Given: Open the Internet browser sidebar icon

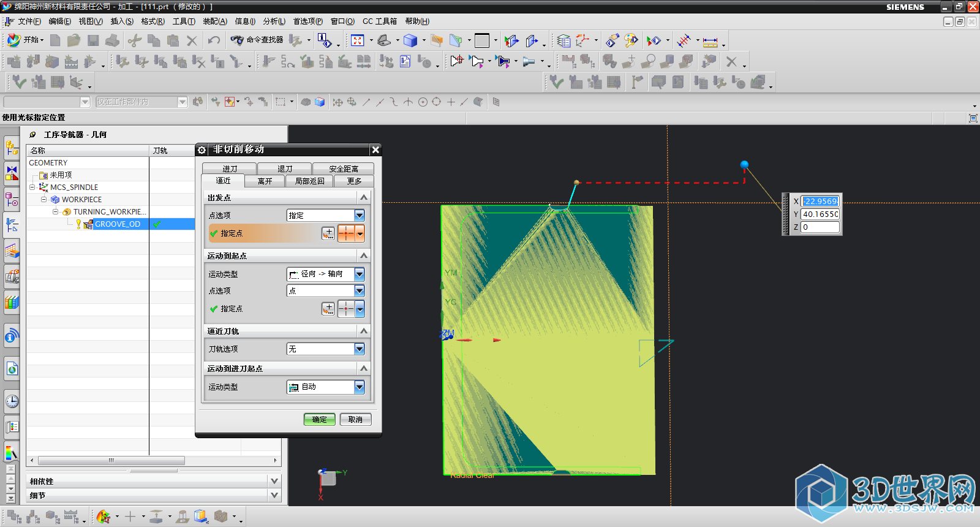Looking at the screenshot, I should click(x=12, y=368).
